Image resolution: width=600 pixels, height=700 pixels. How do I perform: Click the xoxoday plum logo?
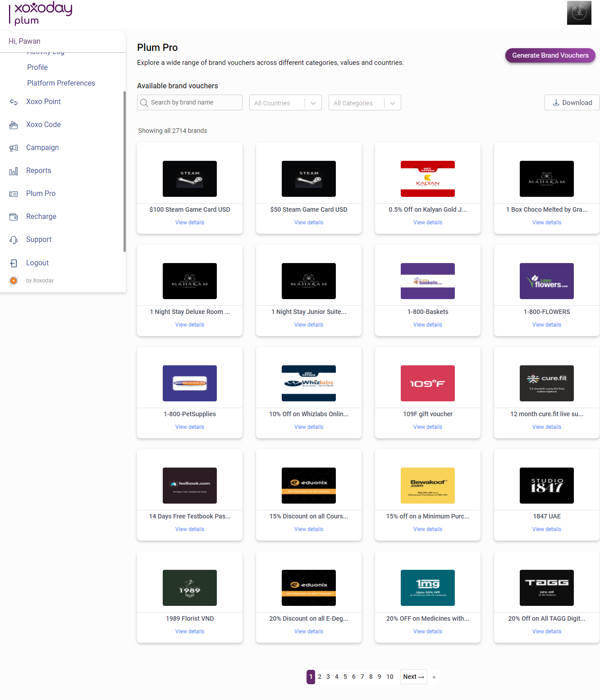[41, 13]
